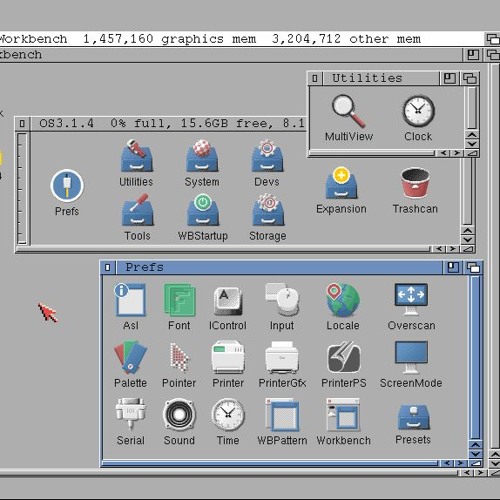
Task: Click the Prefs window scroll up arrow
Action: 476,445
